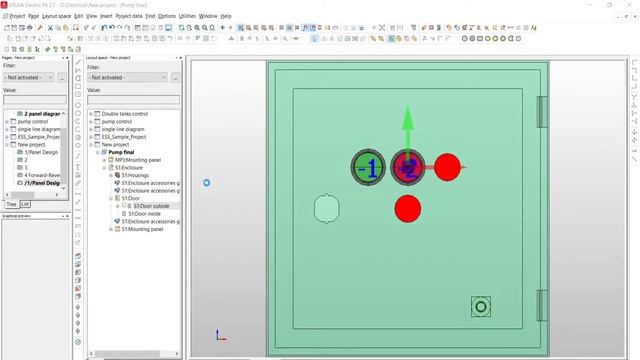Viewport: 640px width, 360px height.
Task: Click the rotary handle cutout on the door
Action: coord(327,209)
